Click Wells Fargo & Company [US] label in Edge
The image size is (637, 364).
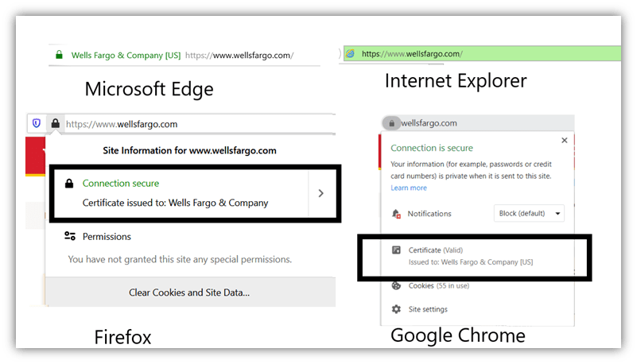pyautogui.click(x=126, y=55)
